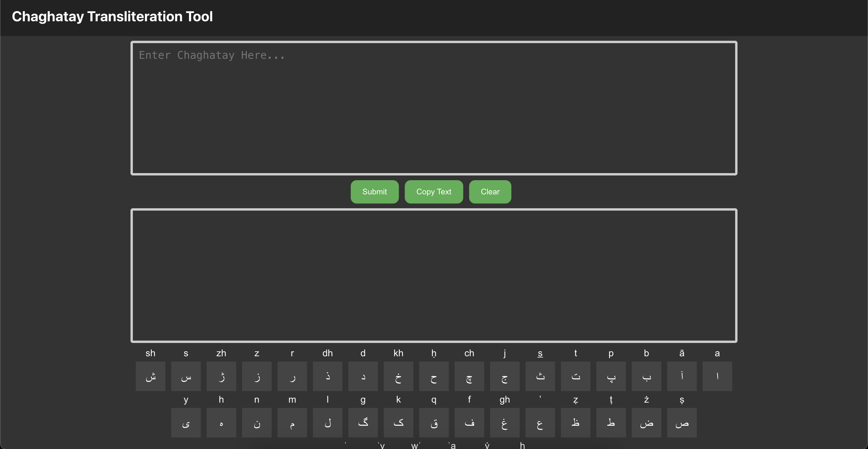Click the transliteration output text area
This screenshot has height=449, width=868.
tap(434, 276)
